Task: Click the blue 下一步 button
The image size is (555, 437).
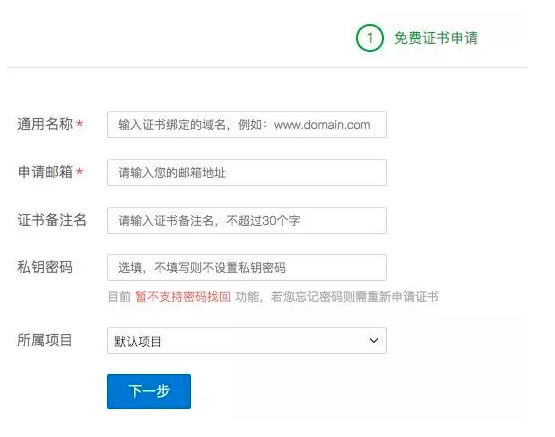Action: point(149,391)
